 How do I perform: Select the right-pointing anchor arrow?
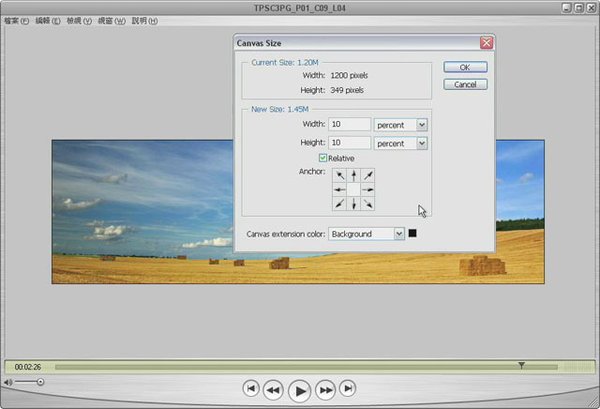[368, 189]
